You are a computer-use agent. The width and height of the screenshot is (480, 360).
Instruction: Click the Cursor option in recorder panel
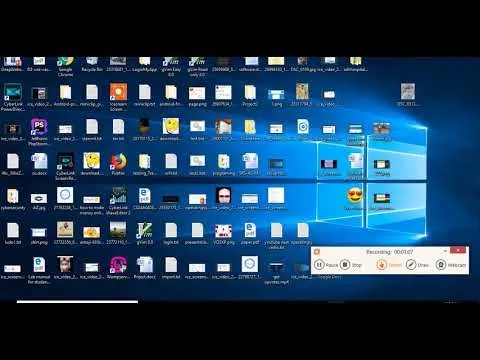tap(389, 265)
